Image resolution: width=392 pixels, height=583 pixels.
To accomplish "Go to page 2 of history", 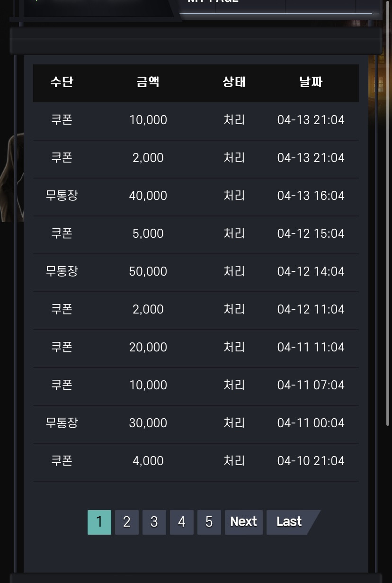I will [x=127, y=522].
